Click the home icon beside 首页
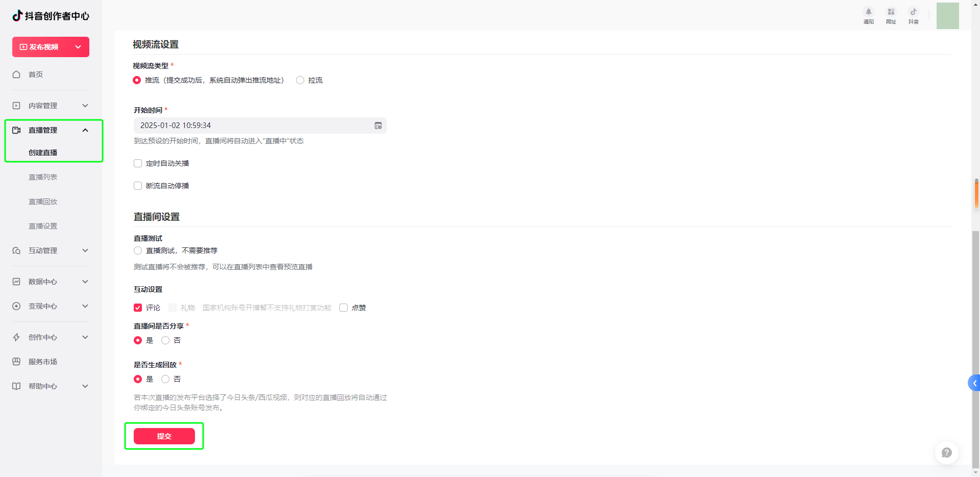980x477 pixels. [x=16, y=74]
